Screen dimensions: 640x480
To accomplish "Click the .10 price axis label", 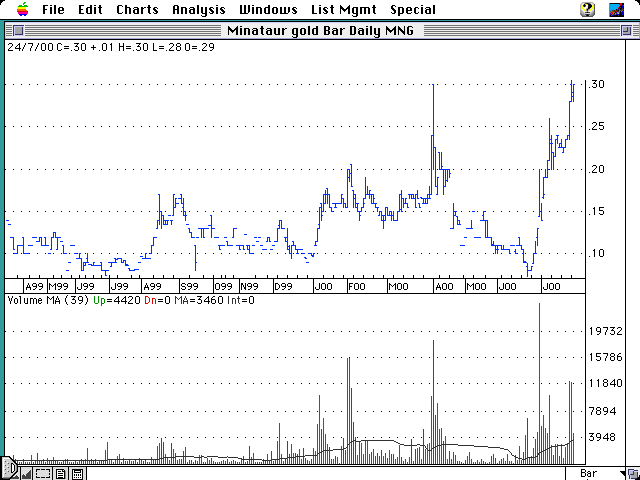I will tap(596, 253).
